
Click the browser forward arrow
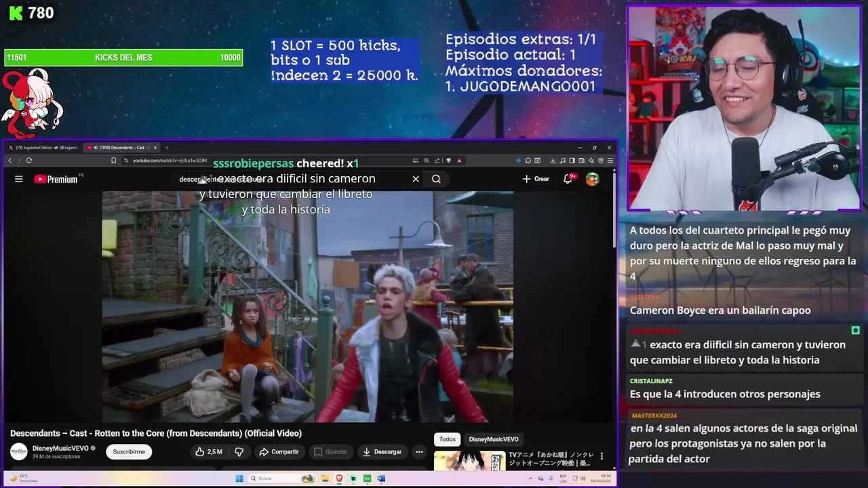(x=19, y=161)
